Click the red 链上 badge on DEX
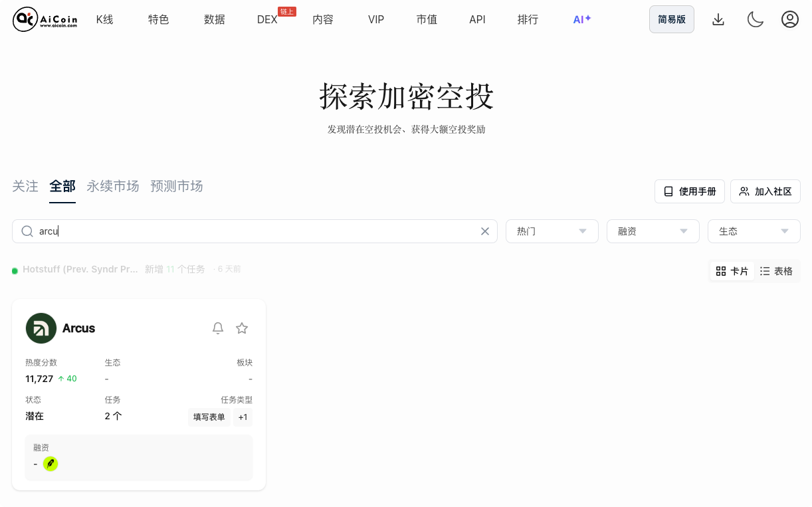The image size is (812, 507). 287,11
